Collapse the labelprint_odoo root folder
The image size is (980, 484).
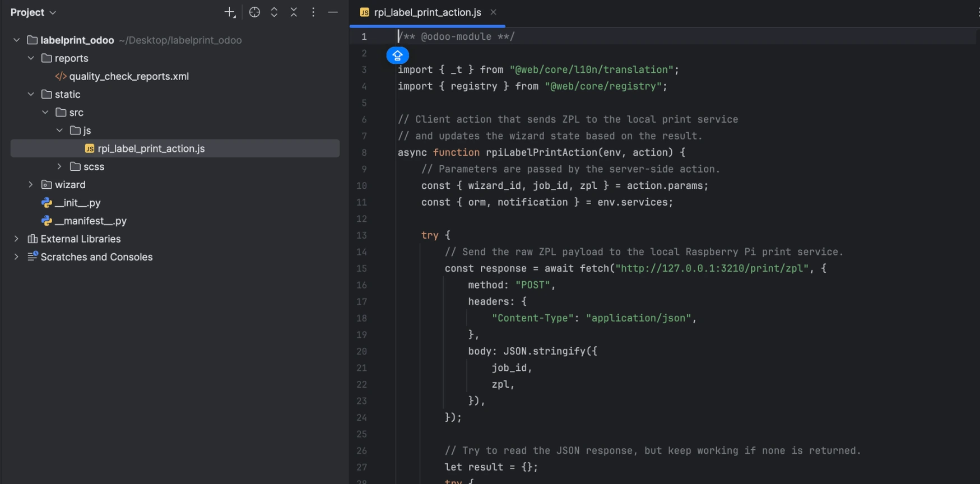point(17,40)
